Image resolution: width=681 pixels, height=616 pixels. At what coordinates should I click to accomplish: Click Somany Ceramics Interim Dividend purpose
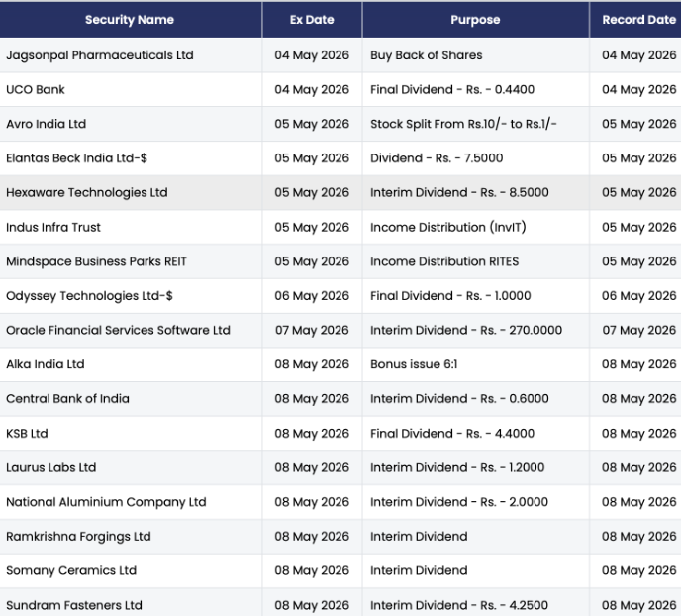pyautogui.click(x=419, y=570)
